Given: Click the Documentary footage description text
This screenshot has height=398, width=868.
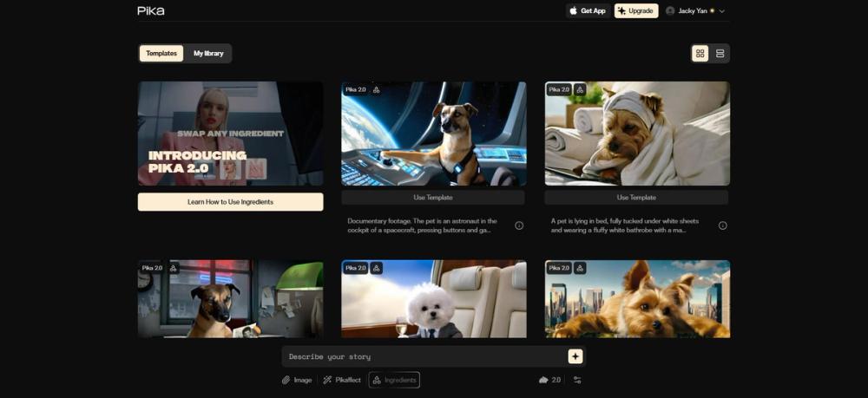Looking at the screenshot, I should tap(423, 225).
